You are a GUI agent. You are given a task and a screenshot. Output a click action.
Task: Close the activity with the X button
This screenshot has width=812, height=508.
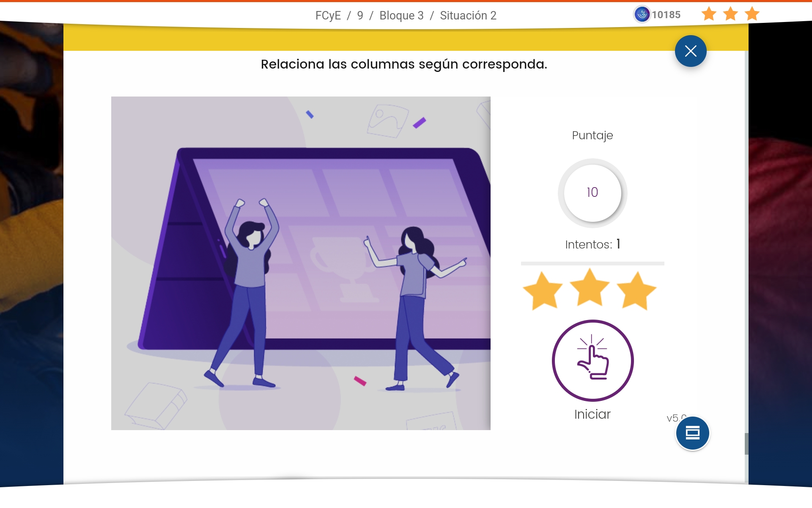point(690,51)
